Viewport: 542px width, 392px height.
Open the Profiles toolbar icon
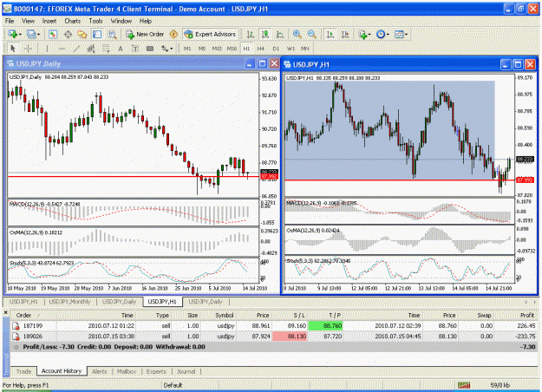[31, 34]
